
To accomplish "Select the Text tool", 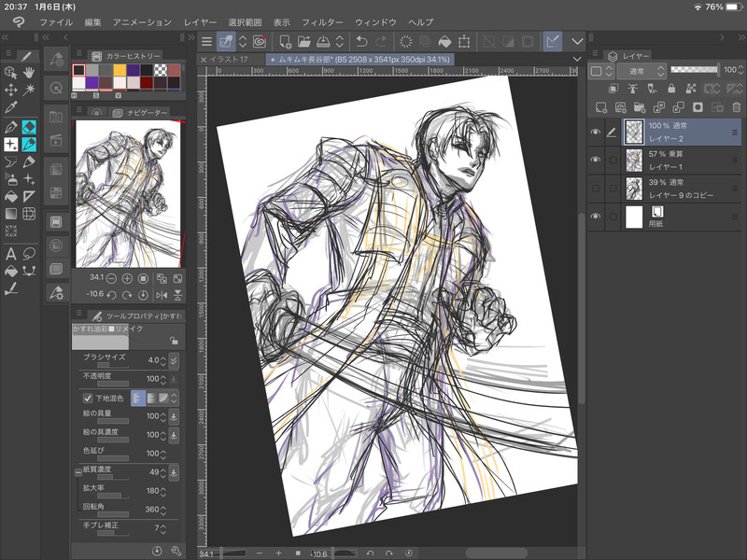I will (x=11, y=254).
